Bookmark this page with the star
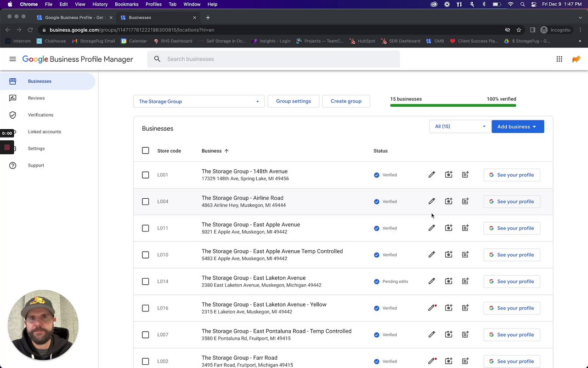 [x=519, y=30]
